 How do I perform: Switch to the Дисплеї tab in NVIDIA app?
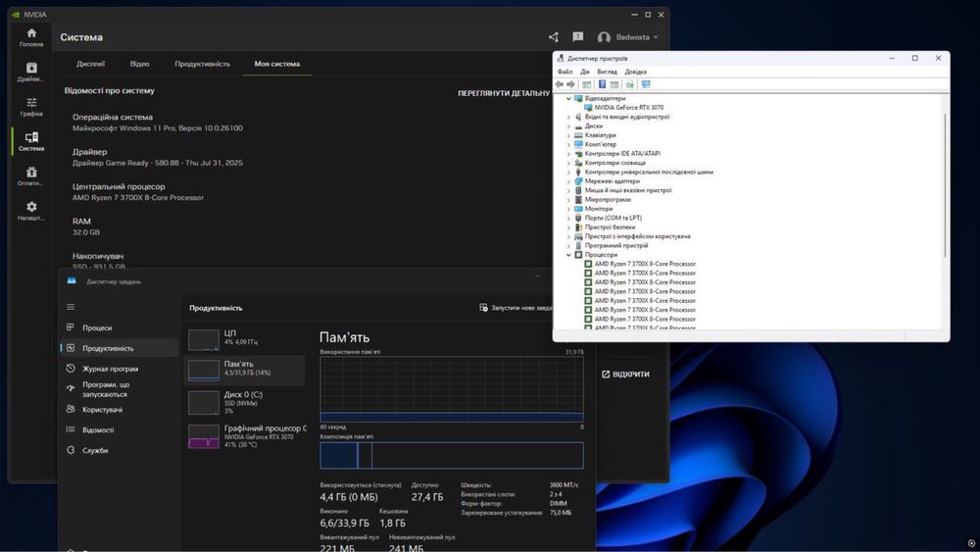[x=90, y=64]
